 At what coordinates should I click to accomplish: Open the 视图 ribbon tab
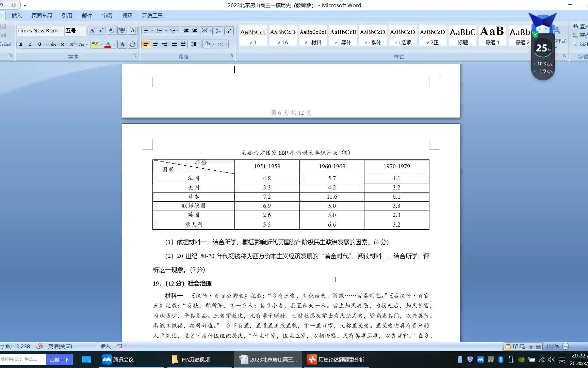click(127, 16)
